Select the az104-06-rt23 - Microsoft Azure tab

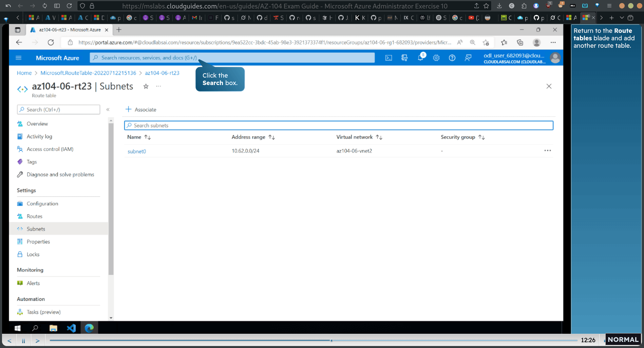[x=70, y=30]
